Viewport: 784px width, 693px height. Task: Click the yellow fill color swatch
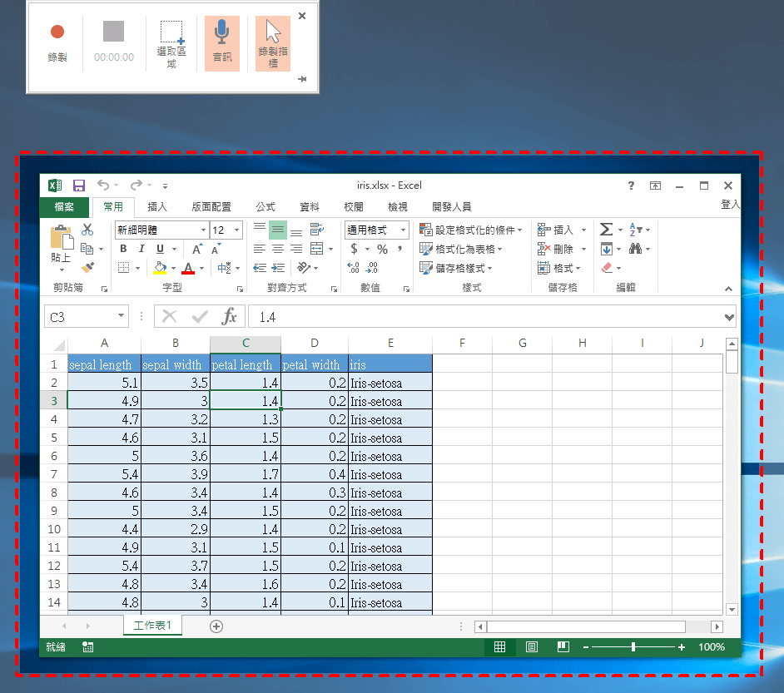[161, 268]
